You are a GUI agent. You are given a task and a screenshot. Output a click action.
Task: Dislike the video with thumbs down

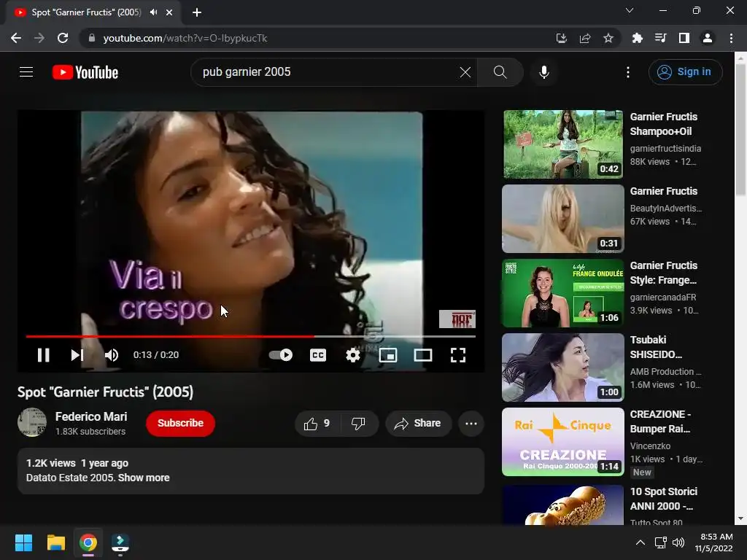[x=358, y=424]
